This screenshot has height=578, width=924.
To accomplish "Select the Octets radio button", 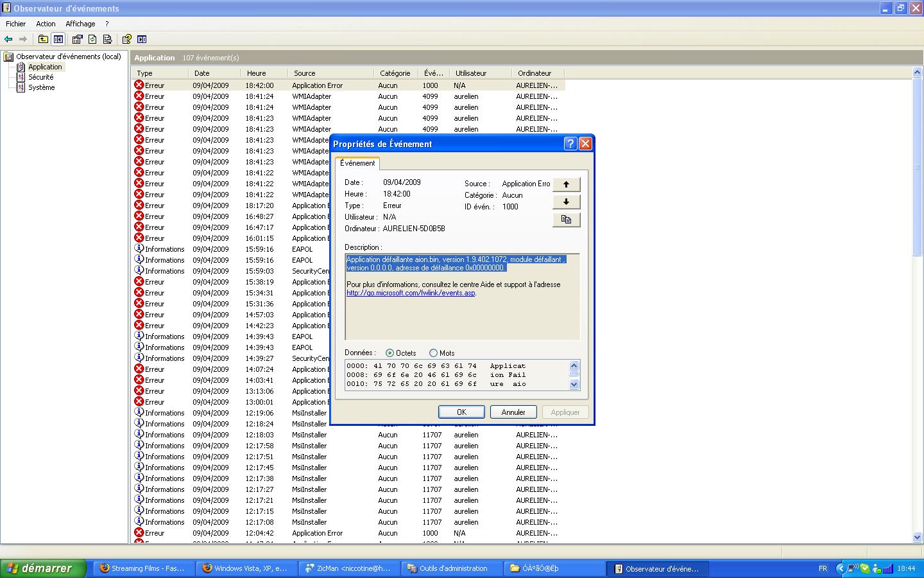I will (x=390, y=353).
